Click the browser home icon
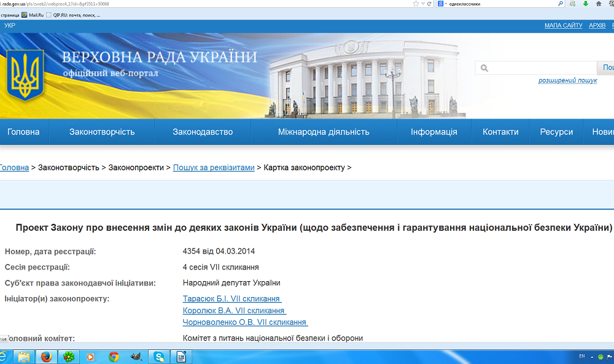Image resolution: width=614 pixels, height=364 pixels. click(x=599, y=4)
